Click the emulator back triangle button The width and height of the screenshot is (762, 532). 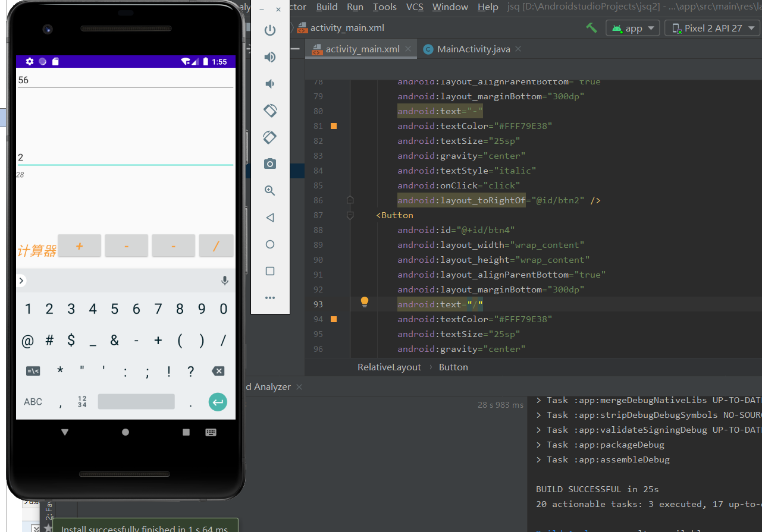(x=270, y=218)
